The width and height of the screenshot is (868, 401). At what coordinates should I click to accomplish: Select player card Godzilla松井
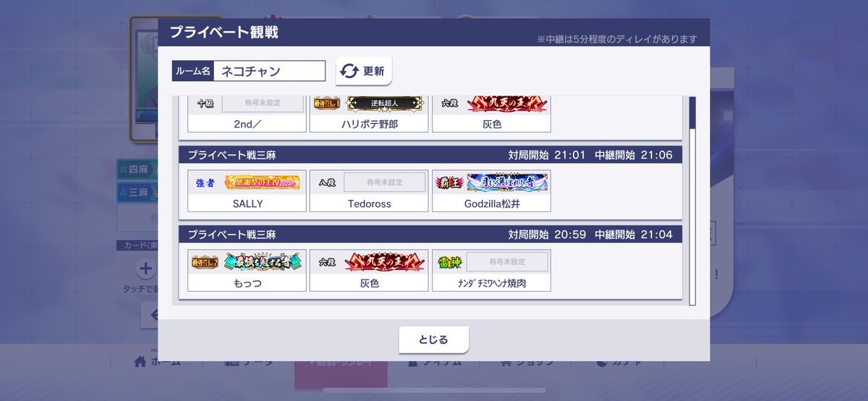pos(492,191)
